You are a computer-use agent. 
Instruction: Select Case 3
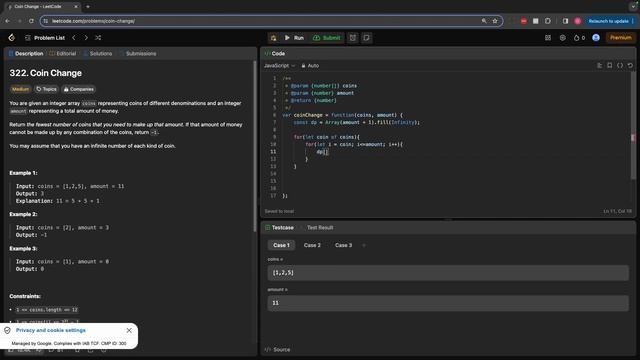(x=343, y=245)
